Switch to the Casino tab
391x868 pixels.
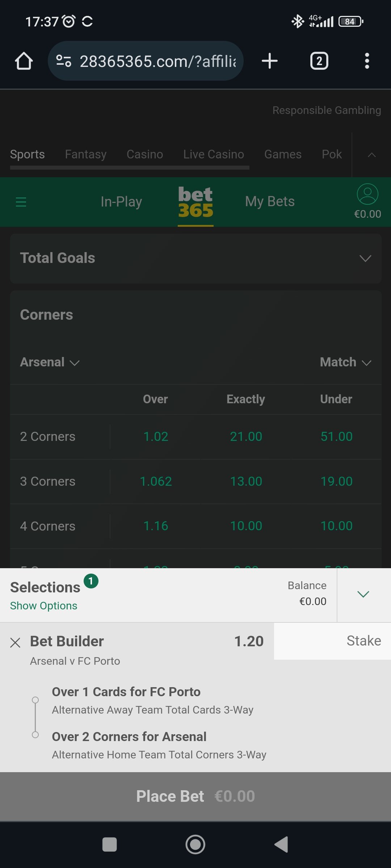145,154
